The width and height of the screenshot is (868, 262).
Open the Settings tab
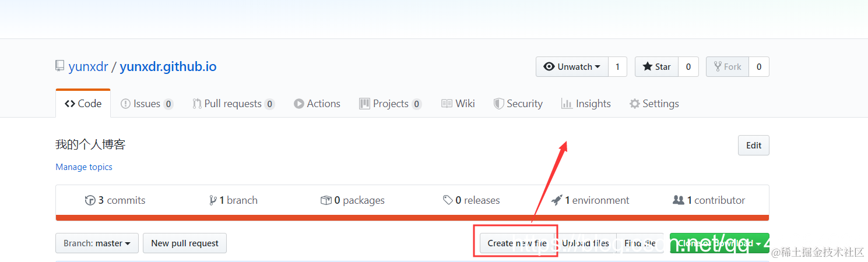click(654, 104)
